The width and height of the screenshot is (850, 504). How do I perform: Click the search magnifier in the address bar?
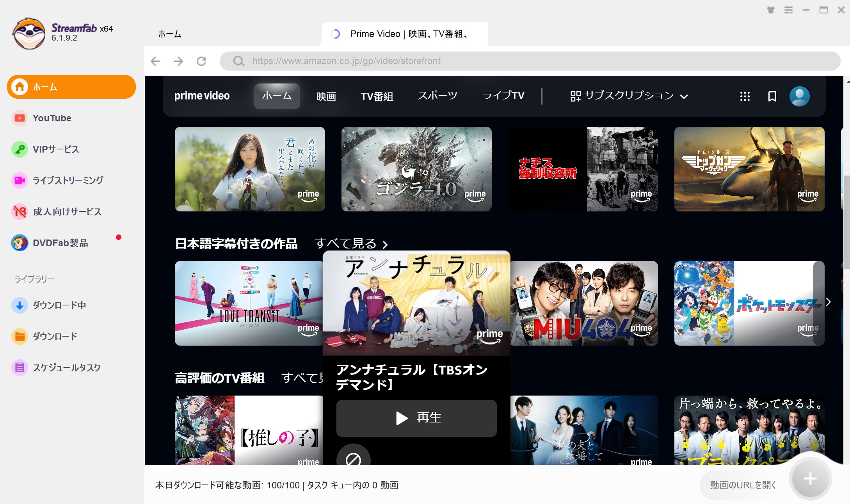(238, 61)
